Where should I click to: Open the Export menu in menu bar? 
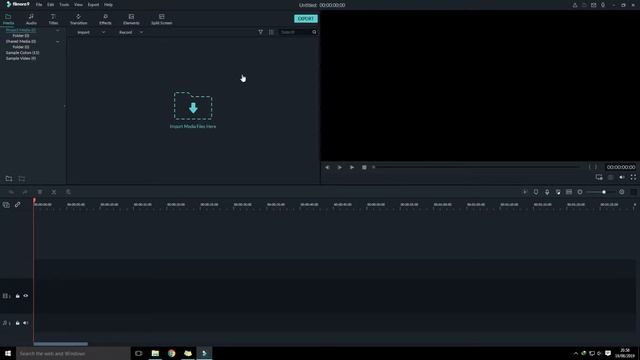click(93, 5)
